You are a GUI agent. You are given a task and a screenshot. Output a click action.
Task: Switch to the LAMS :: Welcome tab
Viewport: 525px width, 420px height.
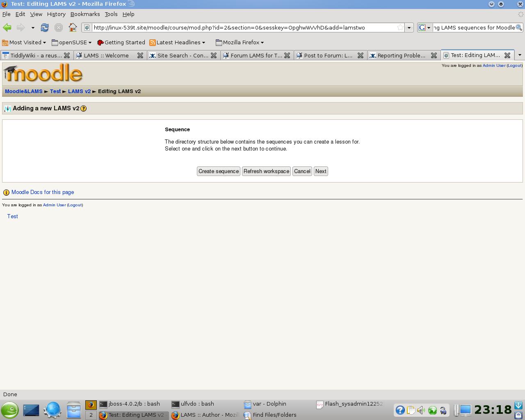click(106, 55)
